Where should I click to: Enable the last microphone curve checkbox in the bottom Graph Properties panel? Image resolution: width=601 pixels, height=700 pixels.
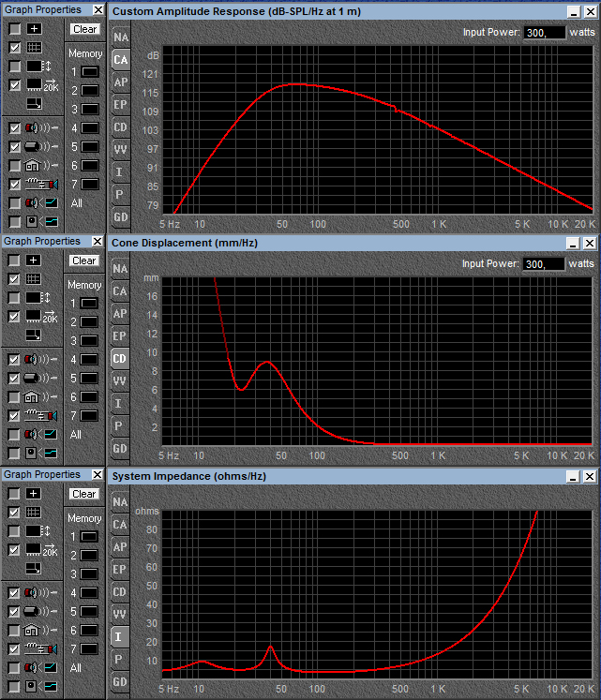(x=14, y=687)
